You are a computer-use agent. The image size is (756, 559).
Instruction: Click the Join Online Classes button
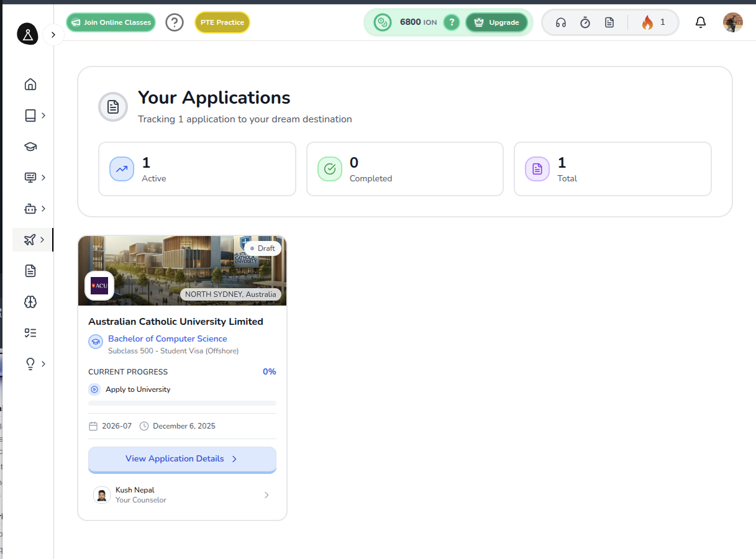coord(111,22)
